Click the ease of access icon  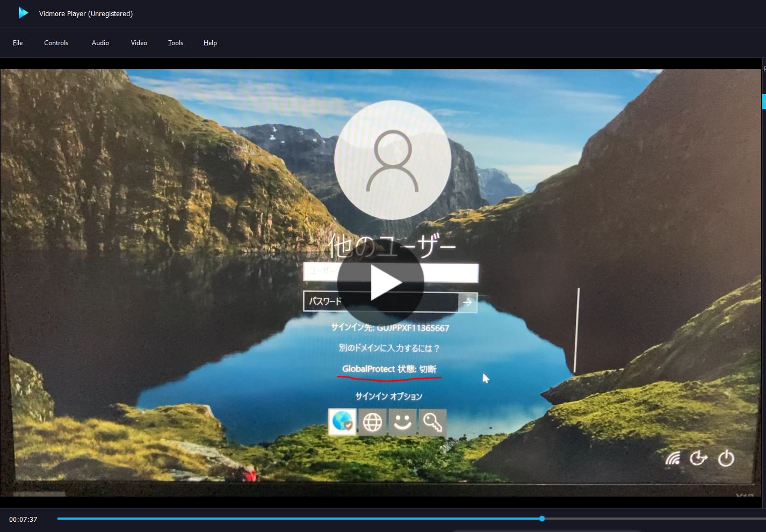(698, 458)
